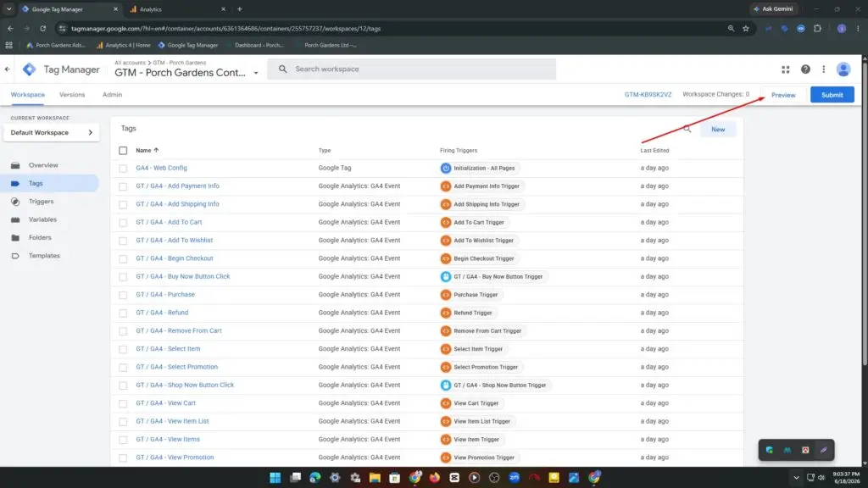
Task: Switch to the Analytics browser tab
Action: pos(176,8)
